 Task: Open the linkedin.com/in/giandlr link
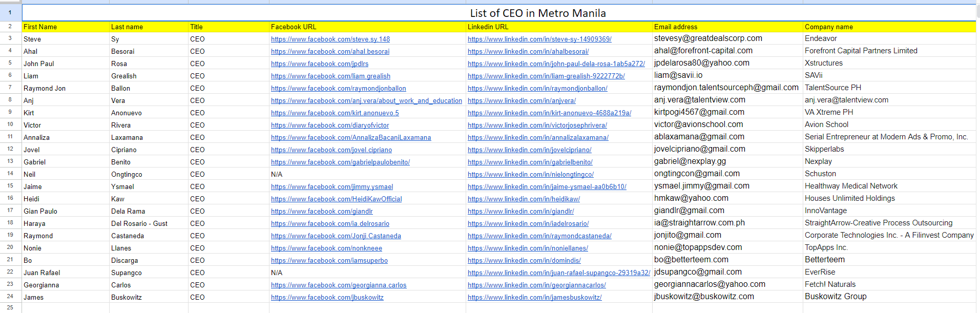520,211
